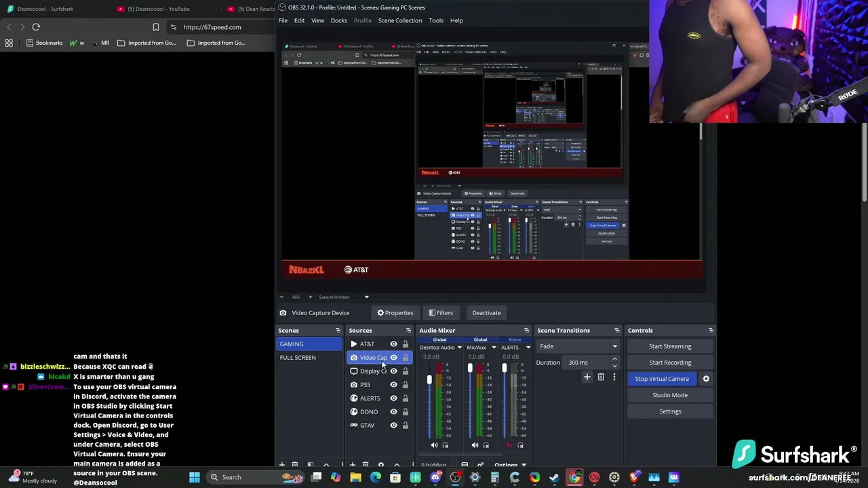
Task: Toggle ALERTS monitoring headphone icon
Action: (520, 445)
